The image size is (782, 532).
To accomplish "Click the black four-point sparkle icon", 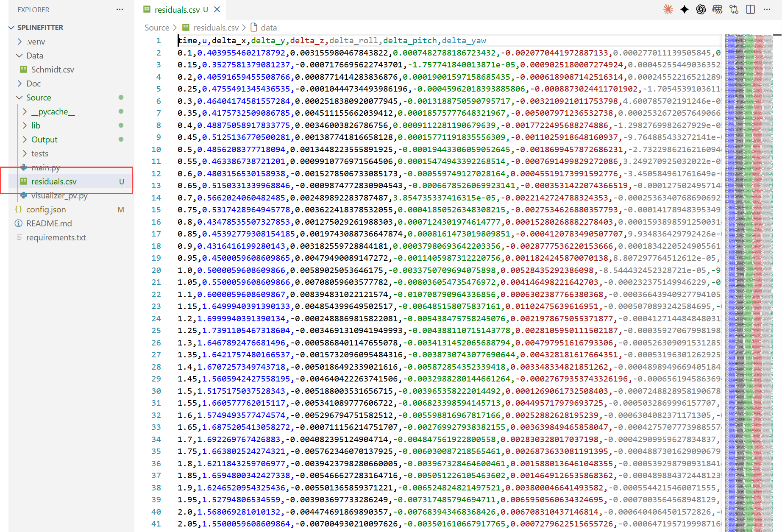I will pos(684,9).
